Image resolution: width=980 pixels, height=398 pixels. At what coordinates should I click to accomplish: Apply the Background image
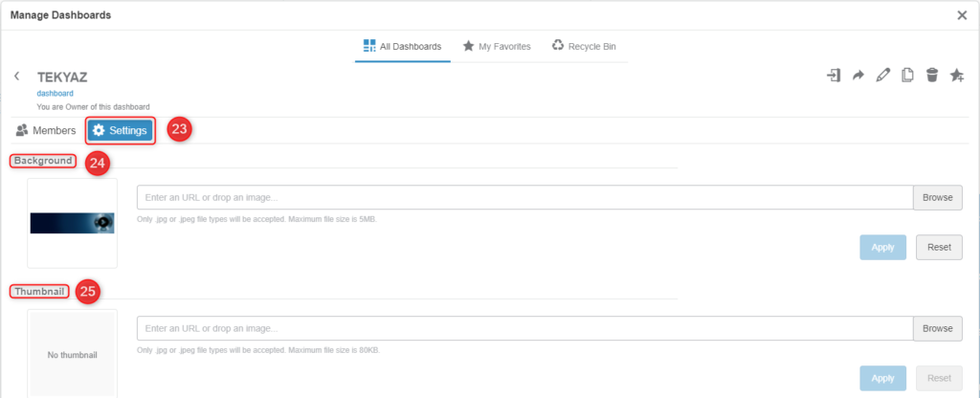(x=883, y=248)
